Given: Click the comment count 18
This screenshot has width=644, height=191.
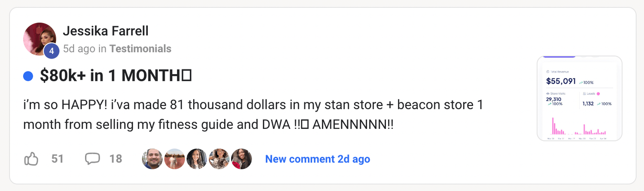Looking at the screenshot, I should point(115,159).
